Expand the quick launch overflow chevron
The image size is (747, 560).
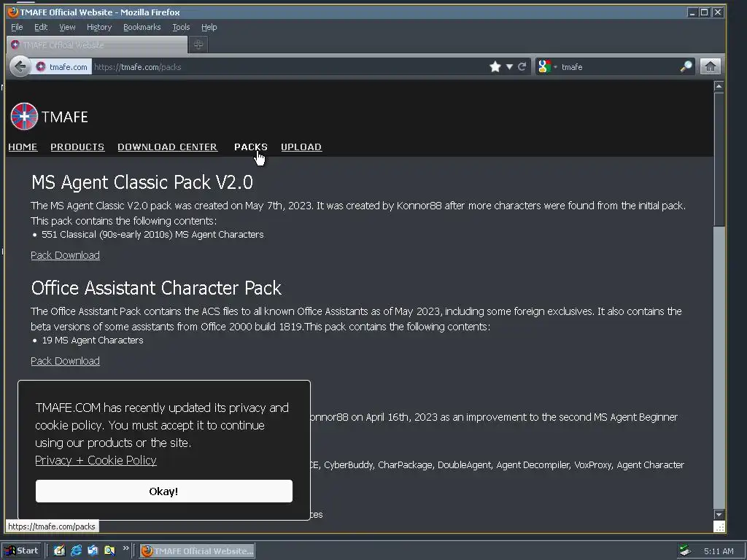[125, 548]
